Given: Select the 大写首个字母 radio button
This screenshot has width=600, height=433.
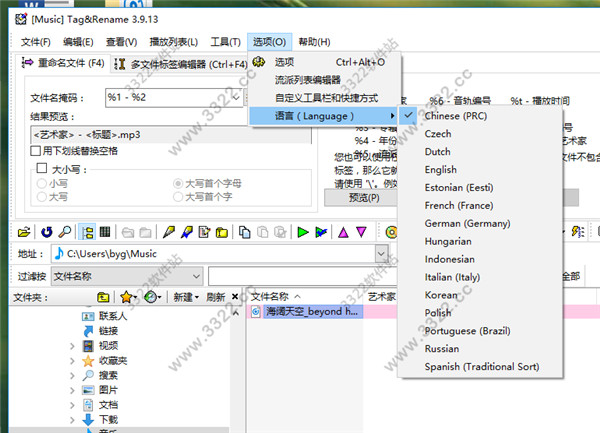Looking at the screenshot, I should [x=178, y=184].
